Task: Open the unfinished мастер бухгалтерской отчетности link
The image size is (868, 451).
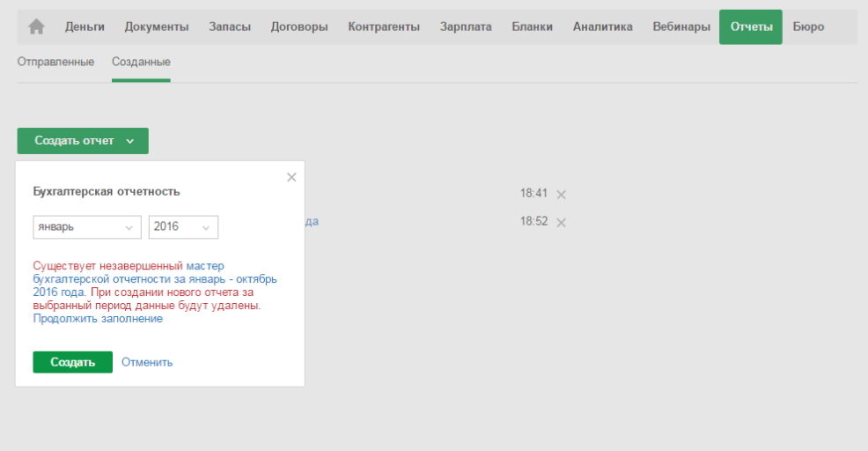Action: (155, 278)
